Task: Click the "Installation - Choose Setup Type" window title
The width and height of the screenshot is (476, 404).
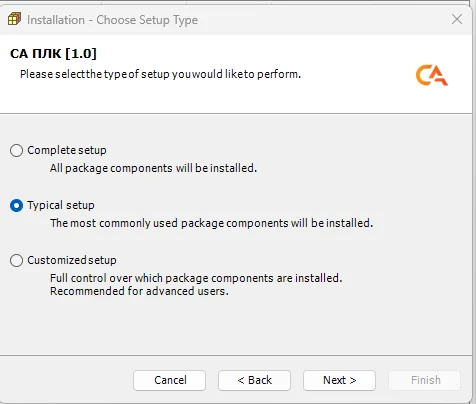Action: [112, 20]
